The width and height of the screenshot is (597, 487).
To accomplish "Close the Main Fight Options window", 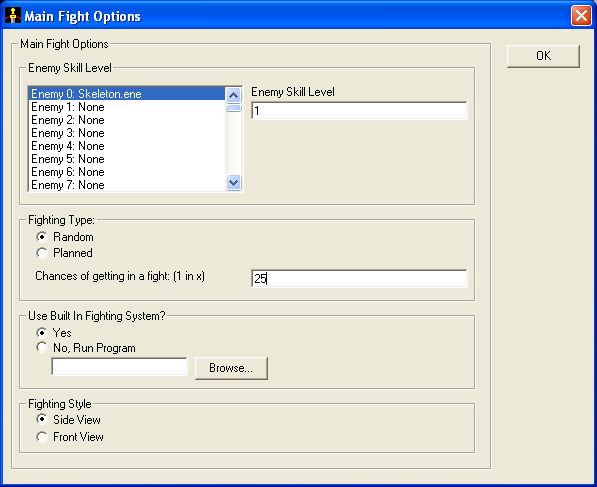I will [581, 16].
